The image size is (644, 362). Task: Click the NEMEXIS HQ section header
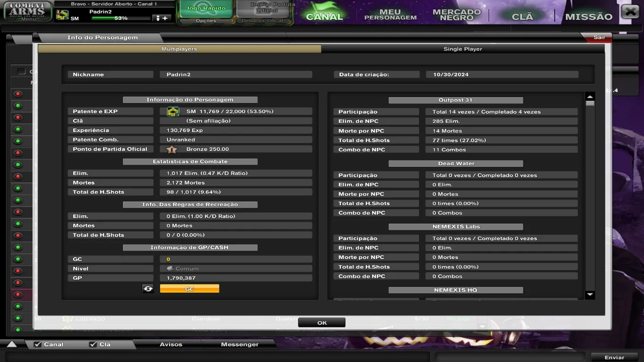tap(455, 290)
